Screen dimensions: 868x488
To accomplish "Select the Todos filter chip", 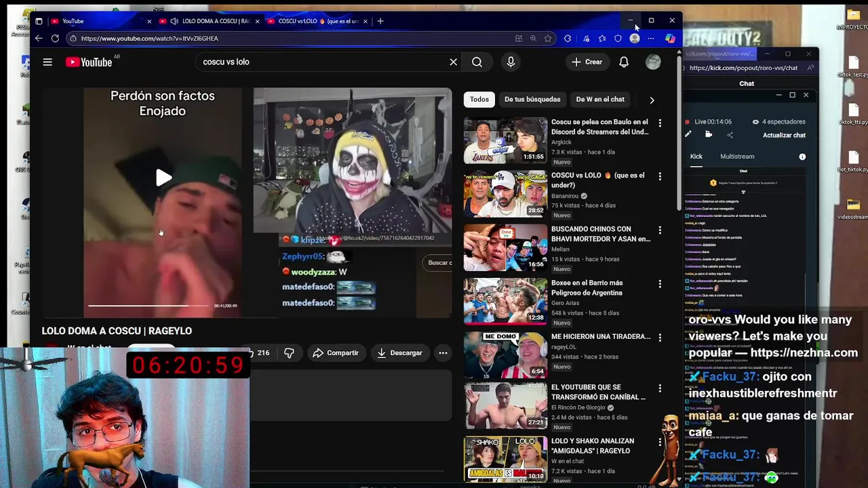I will [479, 100].
